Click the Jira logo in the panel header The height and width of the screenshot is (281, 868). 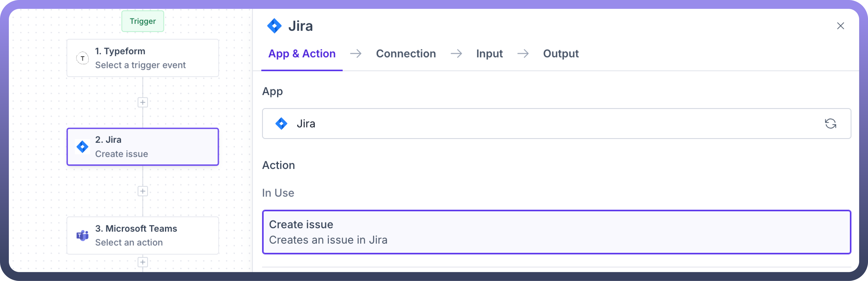[x=274, y=26]
